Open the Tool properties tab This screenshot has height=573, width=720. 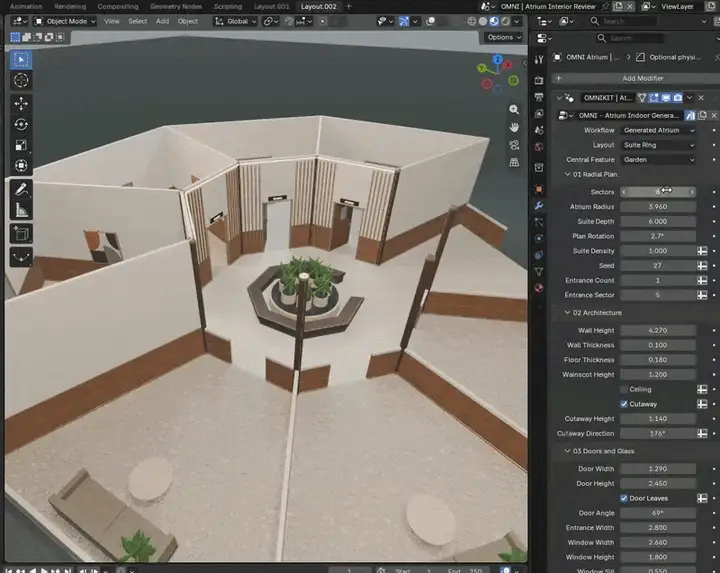pyautogui.click(x=539, y=59)
